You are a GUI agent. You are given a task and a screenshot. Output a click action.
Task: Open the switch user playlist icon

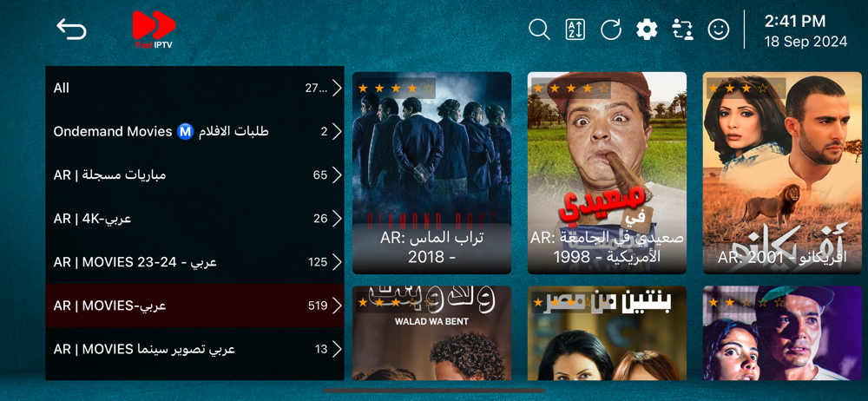[x=682, y=30]
